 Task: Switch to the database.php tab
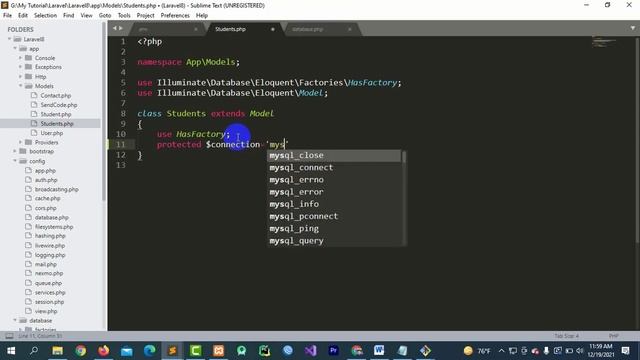[x=307, y=29]
